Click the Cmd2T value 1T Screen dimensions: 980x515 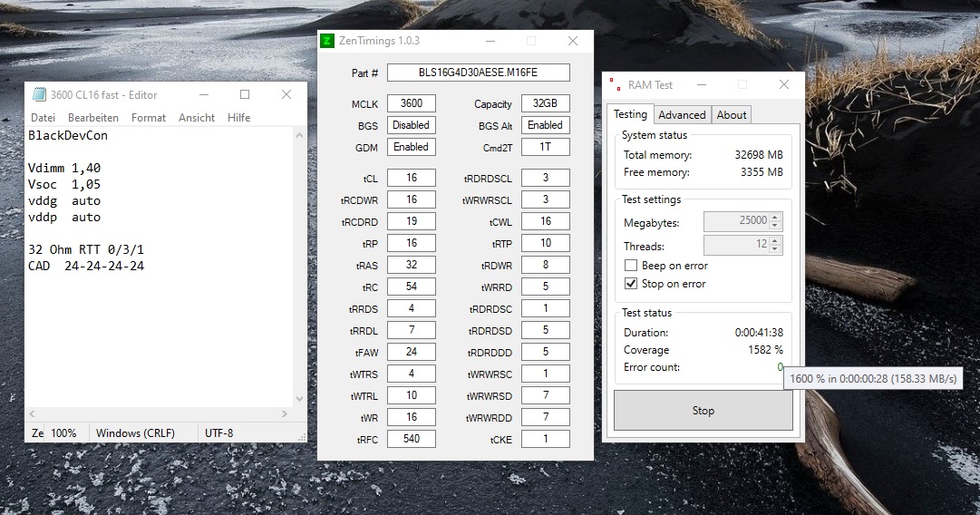(x=546, y=147)
